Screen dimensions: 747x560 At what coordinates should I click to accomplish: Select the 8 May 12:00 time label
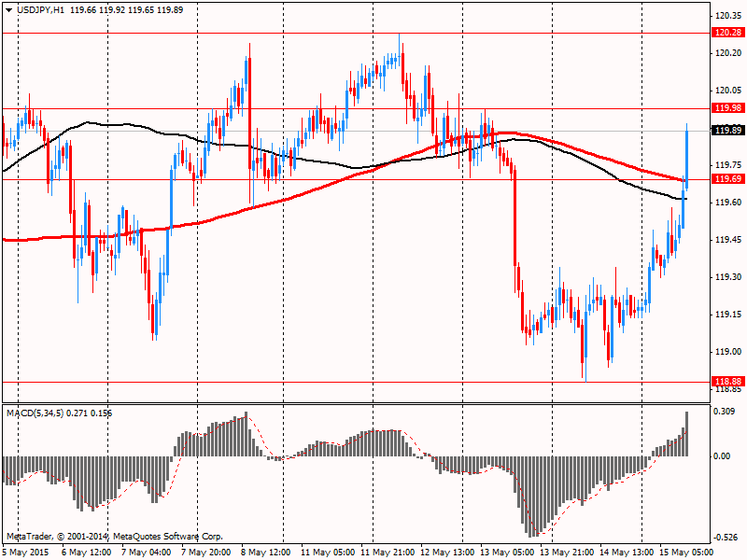tap(265, 553)
